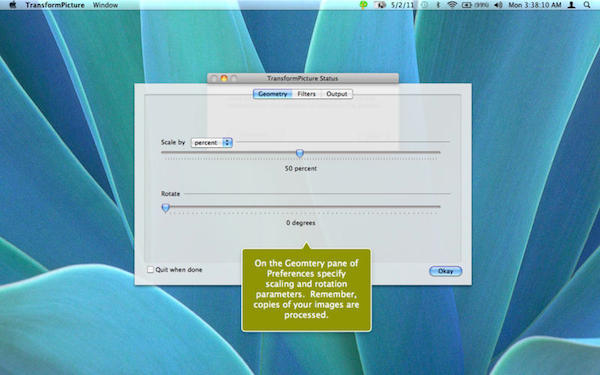Click the Wi-Fi status icon
This screenshot has width=600, height=375.
click(x=452, y=5)
